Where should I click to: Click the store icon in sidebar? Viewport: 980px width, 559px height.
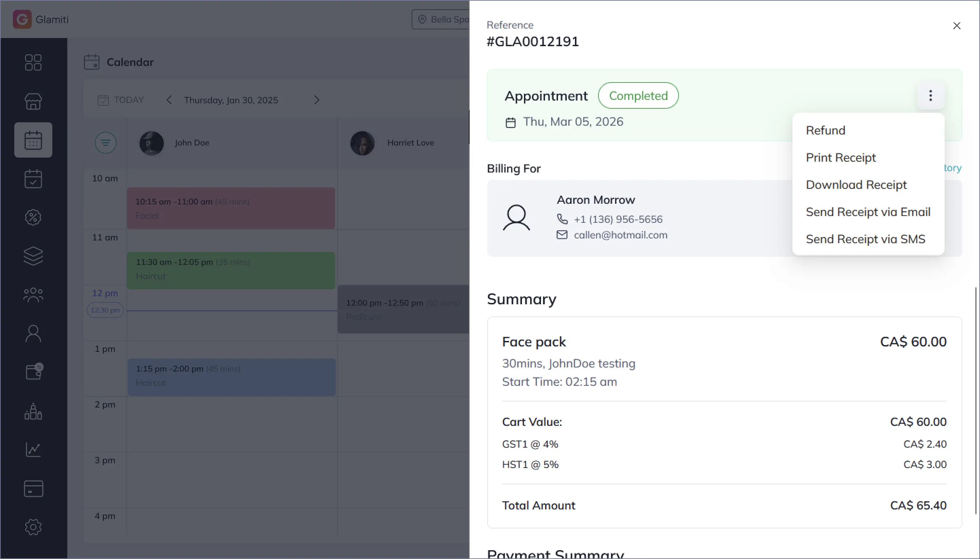pos(33,101)
